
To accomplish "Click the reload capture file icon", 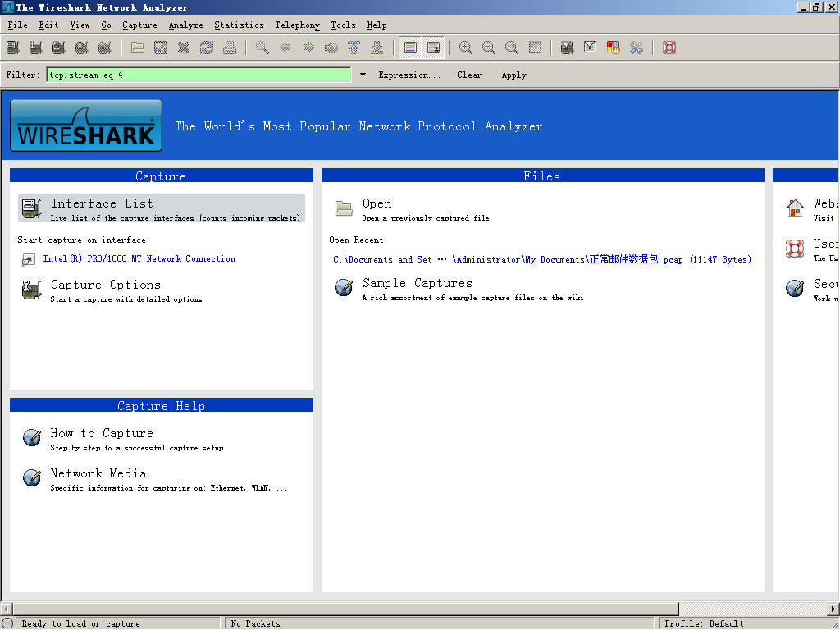I will [207, 48].
